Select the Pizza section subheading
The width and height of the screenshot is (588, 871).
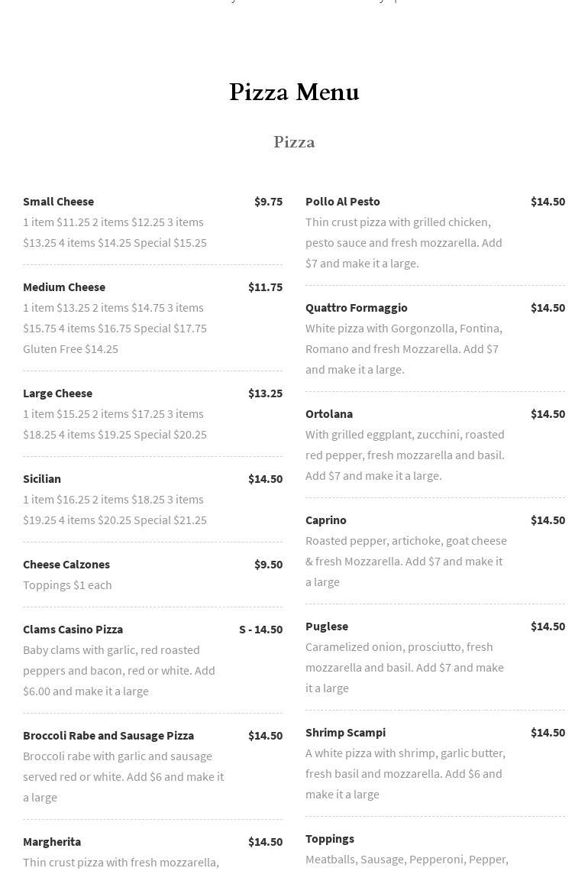pyautogui.click(x=294, y=142)
